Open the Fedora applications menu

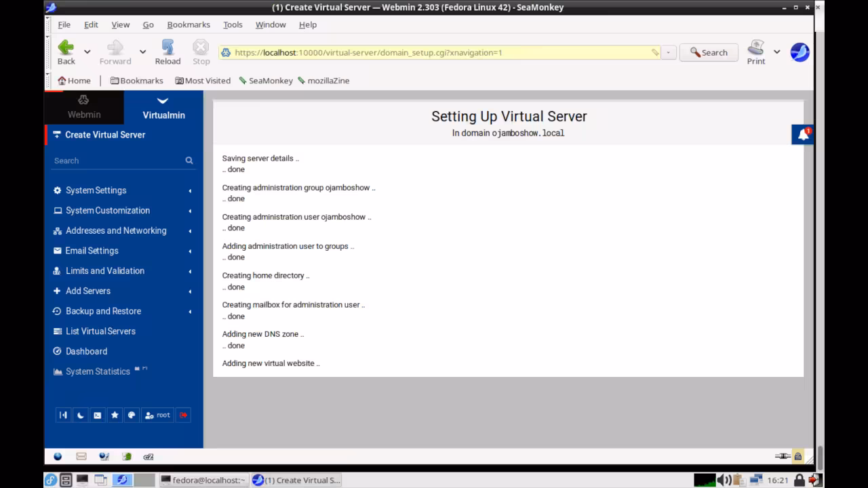tap(51, 480)
